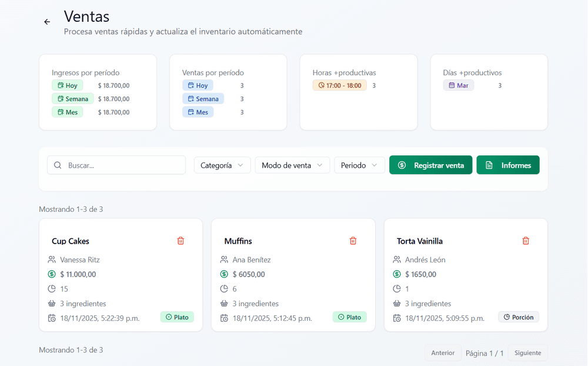Select the Hoy badge under Ingresos por período
The height and width of the screenshot is (366, 588).
67,85
